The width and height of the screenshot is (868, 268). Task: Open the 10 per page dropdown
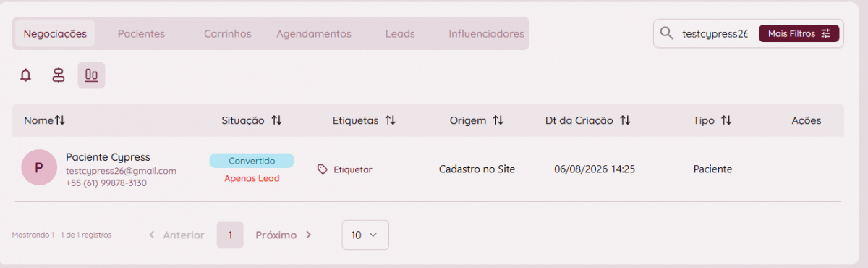pyautogui.click(x=365, y=235)
